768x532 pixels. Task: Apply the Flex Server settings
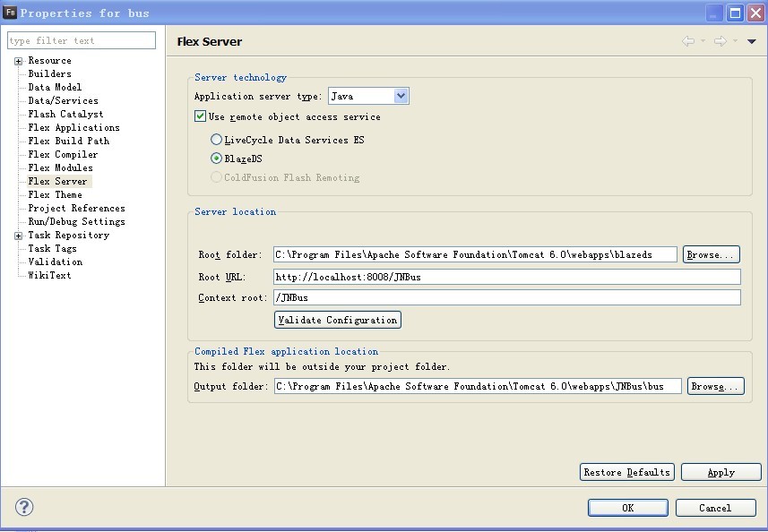(721, 472)
